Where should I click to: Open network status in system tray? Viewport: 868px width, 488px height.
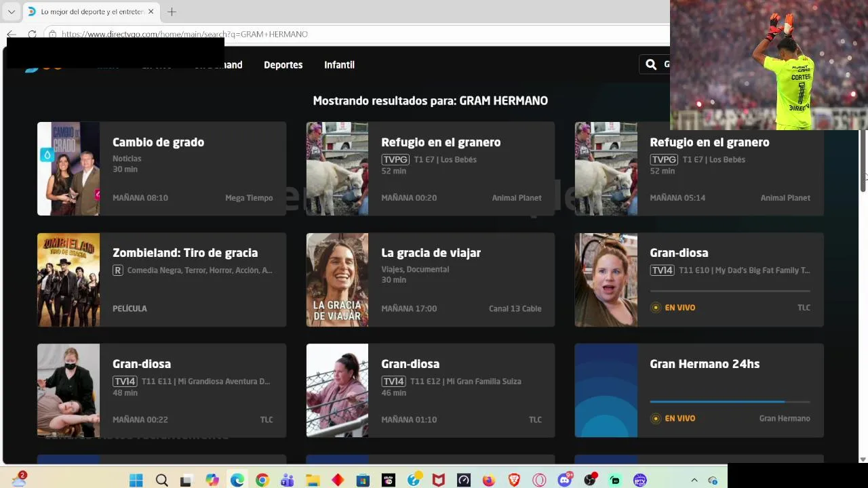(713, 480)
